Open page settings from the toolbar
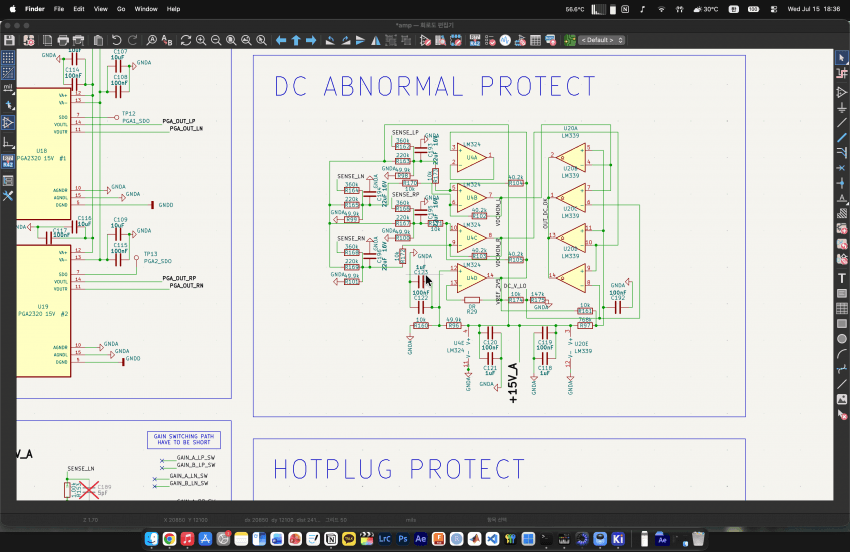 [x=48, y=40]
